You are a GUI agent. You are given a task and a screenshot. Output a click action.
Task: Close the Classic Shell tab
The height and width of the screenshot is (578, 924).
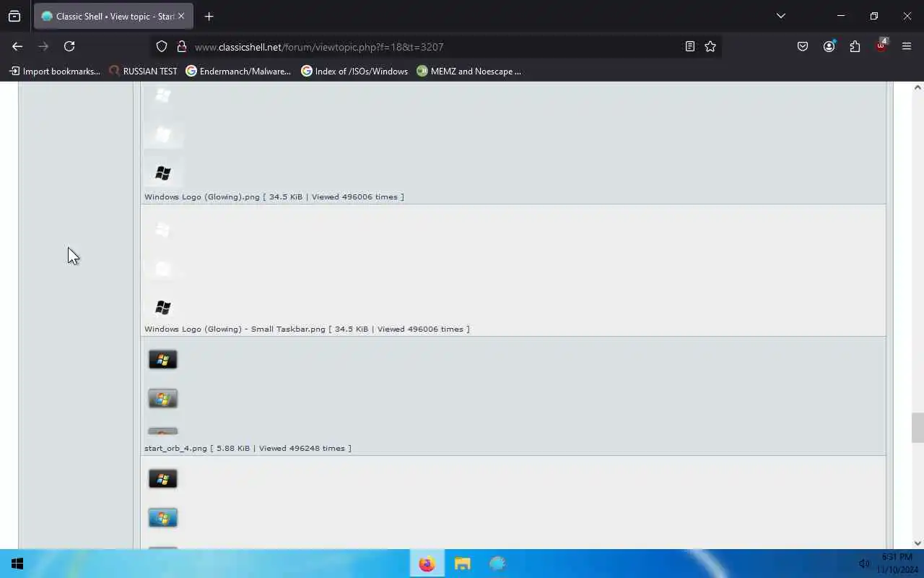[181, 16]
